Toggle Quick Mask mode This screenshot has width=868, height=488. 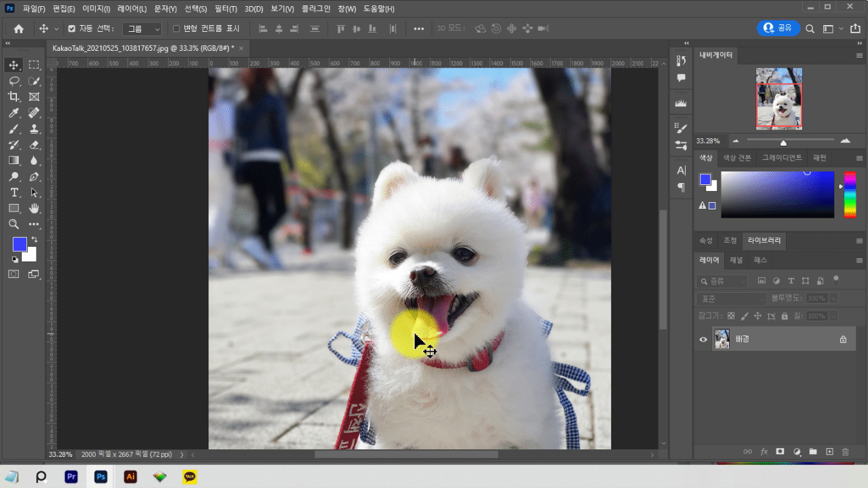tap(14, 274)
